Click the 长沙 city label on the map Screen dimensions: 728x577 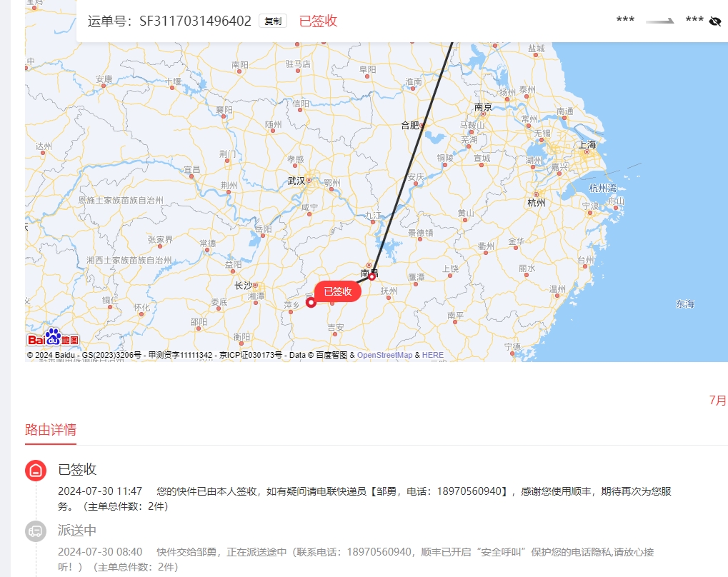(244, 286)
